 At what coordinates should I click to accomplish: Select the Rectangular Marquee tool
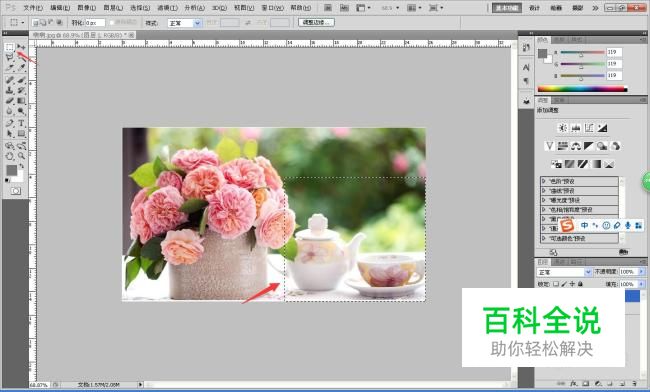pyautogui.click(x=9, y=47)
